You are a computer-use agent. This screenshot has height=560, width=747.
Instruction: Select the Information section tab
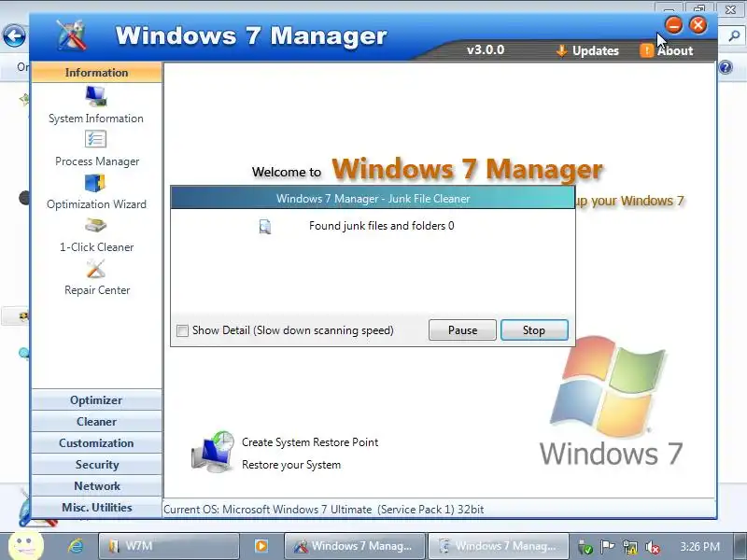click(x=97, y=73)
